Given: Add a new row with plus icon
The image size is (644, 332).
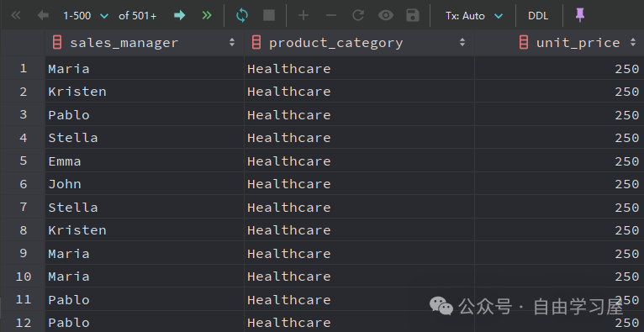Looking at the screenshot, I should pyautogui.click(x=304, y=16).
